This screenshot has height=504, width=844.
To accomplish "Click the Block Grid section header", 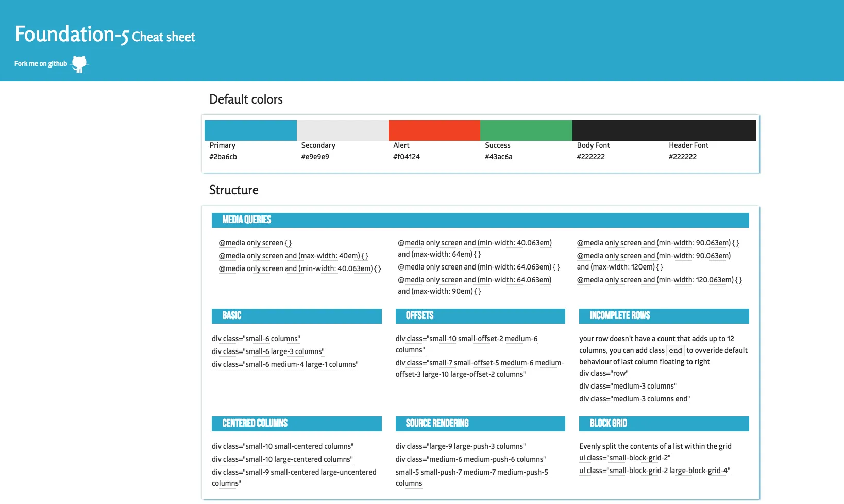I will pyautogui.click(x=664, y=424).
